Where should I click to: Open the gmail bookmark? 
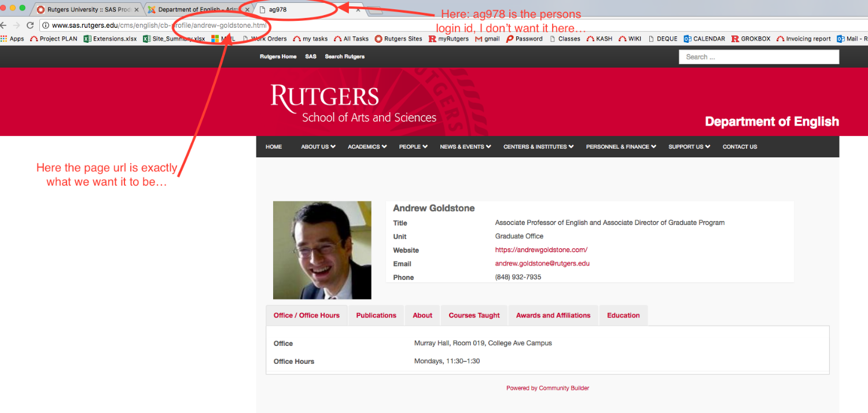[487, 39]
